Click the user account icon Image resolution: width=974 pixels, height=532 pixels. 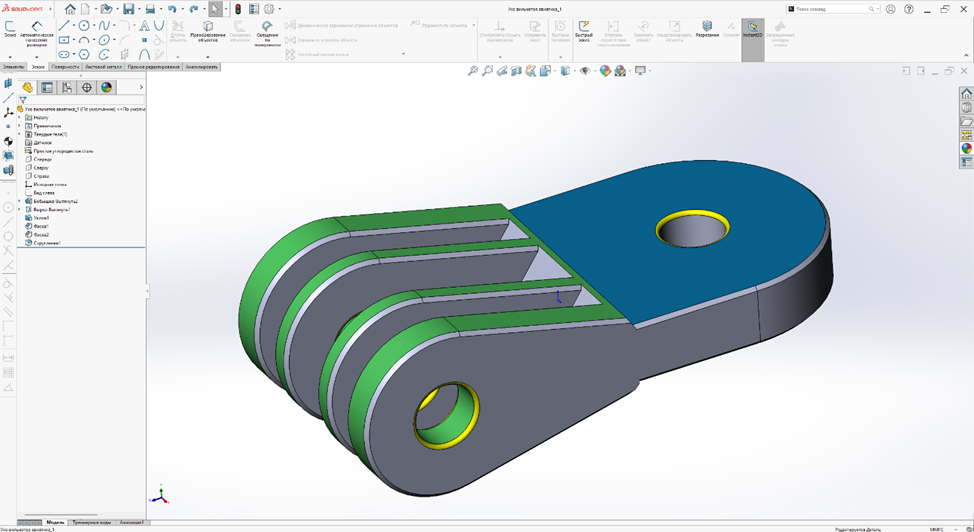[x=891, y=9]
